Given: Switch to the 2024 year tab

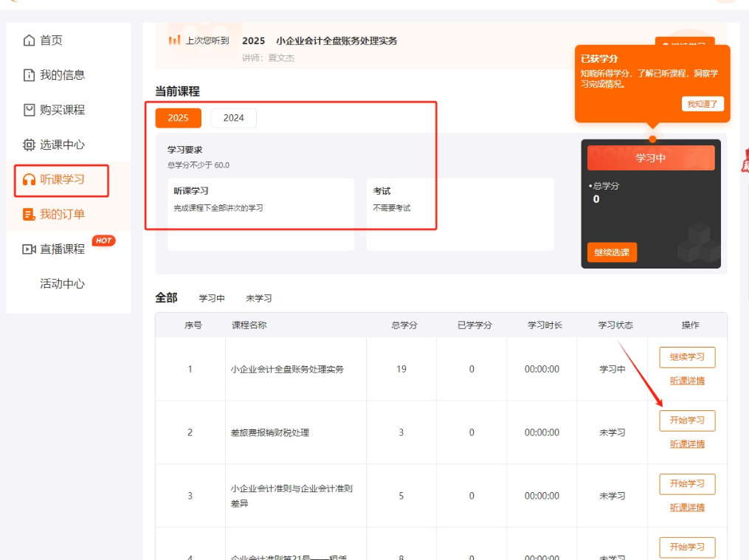Looking at the screenshot, I should 233,118.
